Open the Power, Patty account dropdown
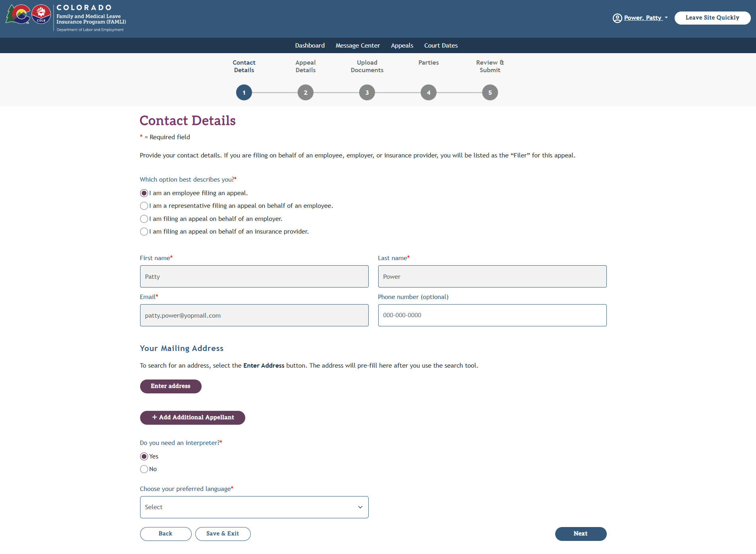The height and width of the screenshot is (554, 756). point(645,18)
